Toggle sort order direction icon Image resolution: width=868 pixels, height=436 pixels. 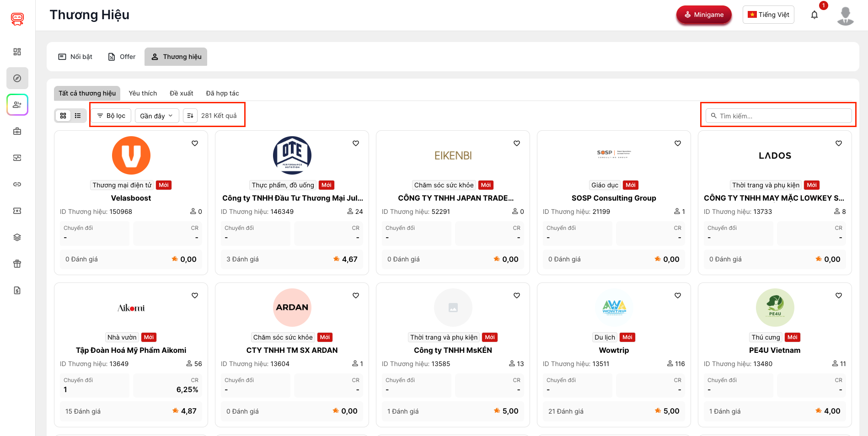pos(190,116)
